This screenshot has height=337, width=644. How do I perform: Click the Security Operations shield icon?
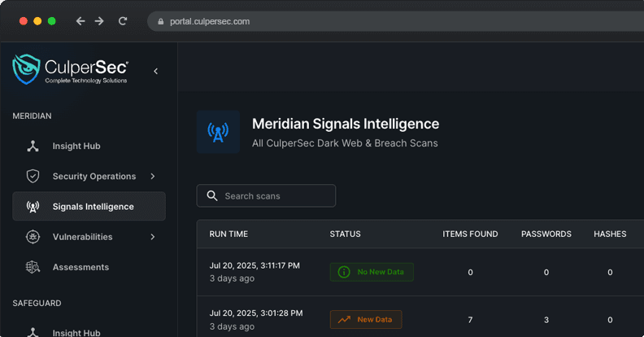(x=33, y=177)
